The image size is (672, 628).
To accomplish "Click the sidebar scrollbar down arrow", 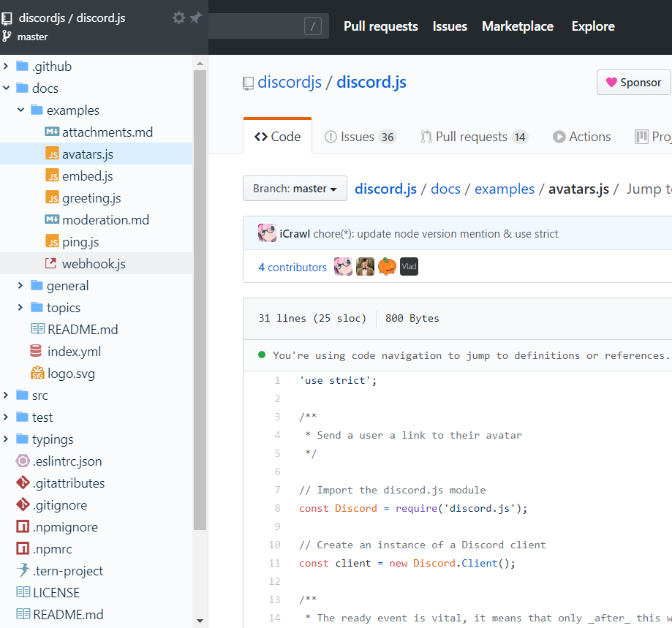I will point(200,620).
